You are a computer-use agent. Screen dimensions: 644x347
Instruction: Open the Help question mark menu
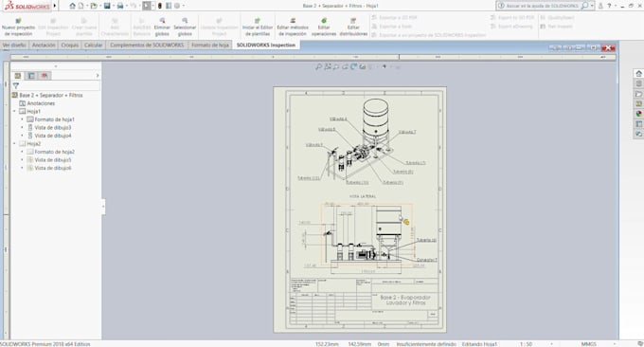(x=609, y=6)
